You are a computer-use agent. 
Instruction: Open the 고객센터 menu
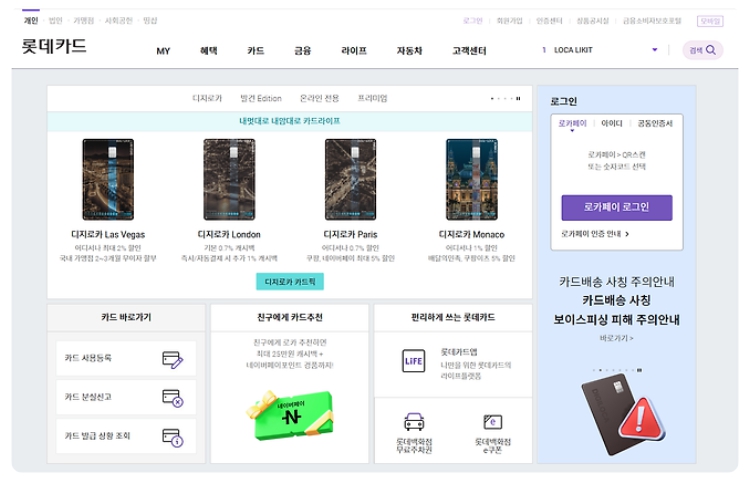tap(469, 51)
